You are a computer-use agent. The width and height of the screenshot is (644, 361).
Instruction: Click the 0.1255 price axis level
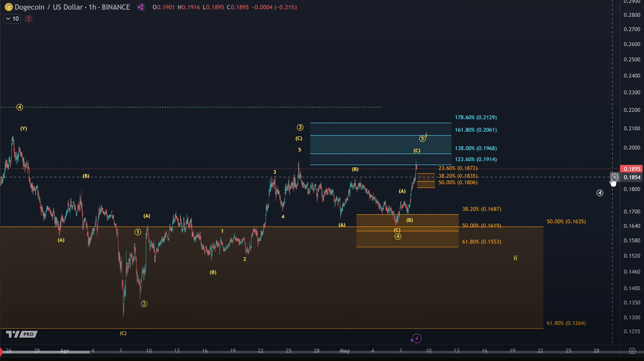(632, 332)
